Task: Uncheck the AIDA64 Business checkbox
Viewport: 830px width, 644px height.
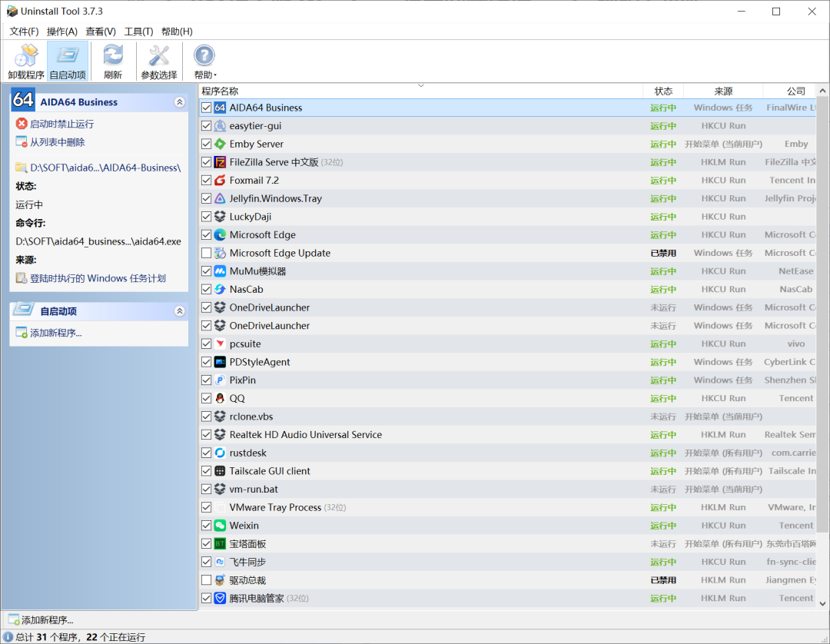Action: pos(207,108)
